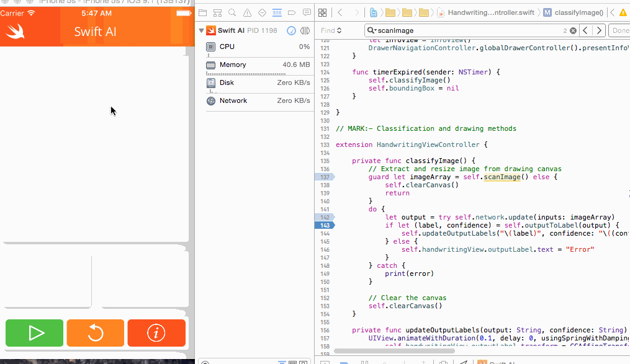Click the related items grid icon

tap(322, 13)
